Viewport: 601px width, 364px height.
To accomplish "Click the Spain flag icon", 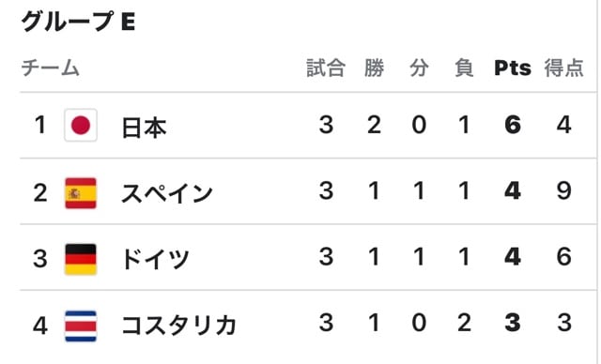I will [x=81, y=193].
